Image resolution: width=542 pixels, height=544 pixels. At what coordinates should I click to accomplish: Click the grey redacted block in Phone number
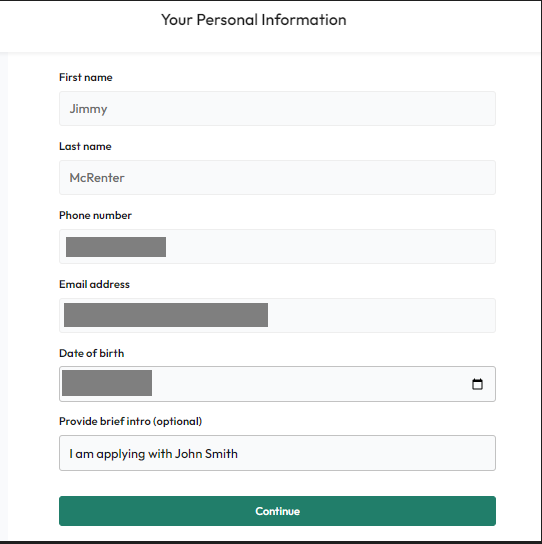click(116, 247)
